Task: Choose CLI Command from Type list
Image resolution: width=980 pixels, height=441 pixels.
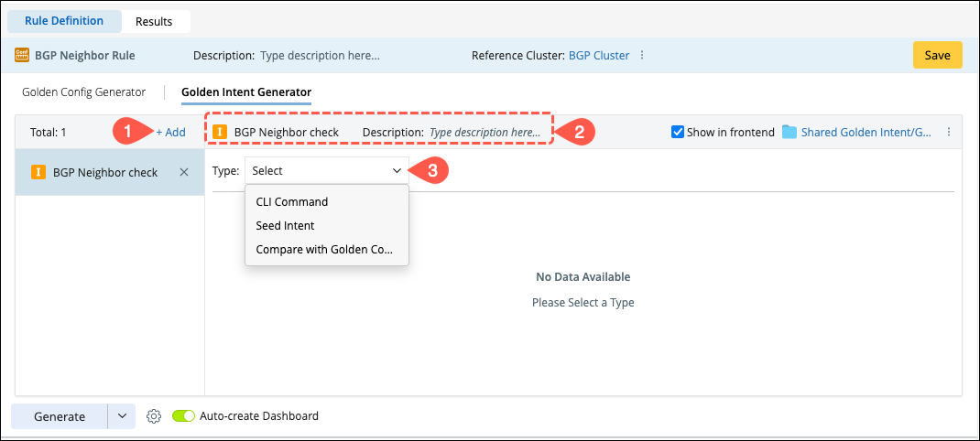Action: 291,201
